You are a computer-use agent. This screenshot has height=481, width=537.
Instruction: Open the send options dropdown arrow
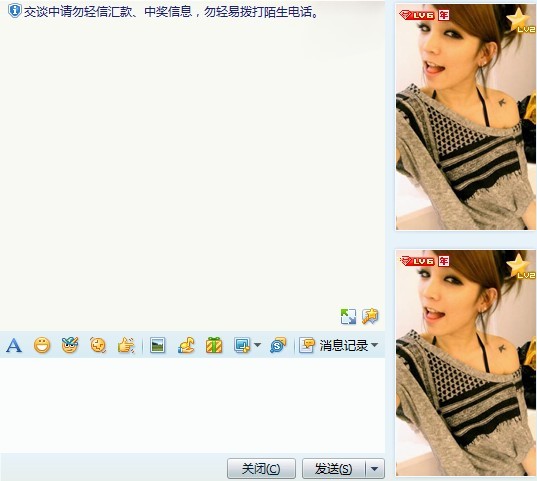(x=375, y=468)
